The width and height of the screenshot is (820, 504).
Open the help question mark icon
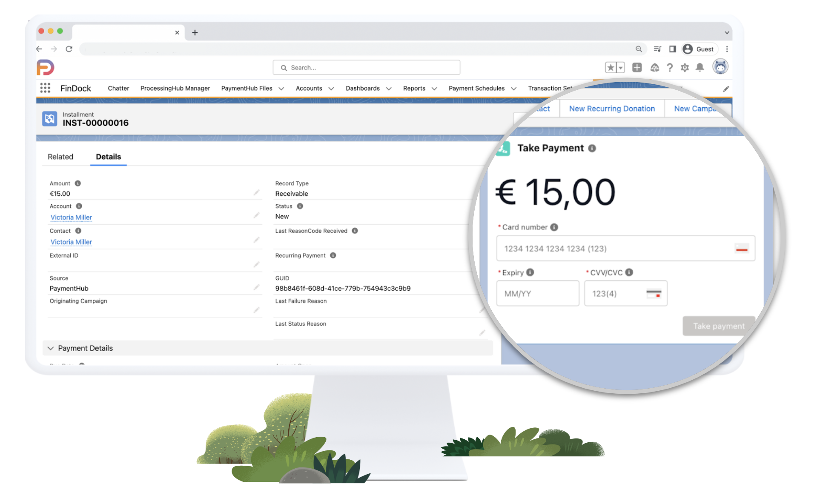coord(670,67)
